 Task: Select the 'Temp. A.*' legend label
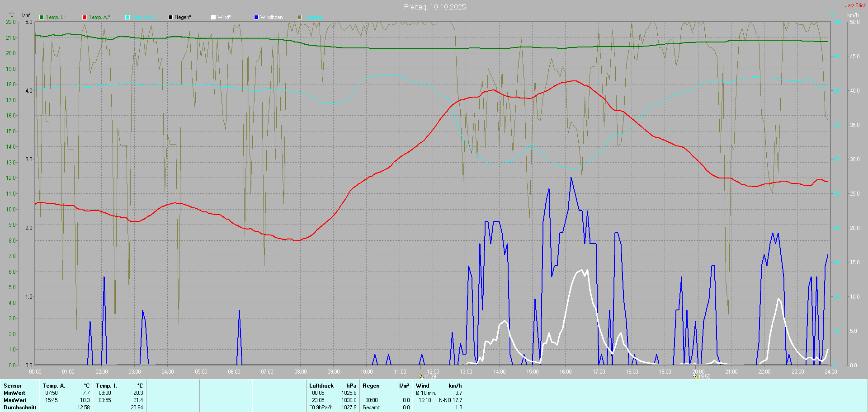99,17
